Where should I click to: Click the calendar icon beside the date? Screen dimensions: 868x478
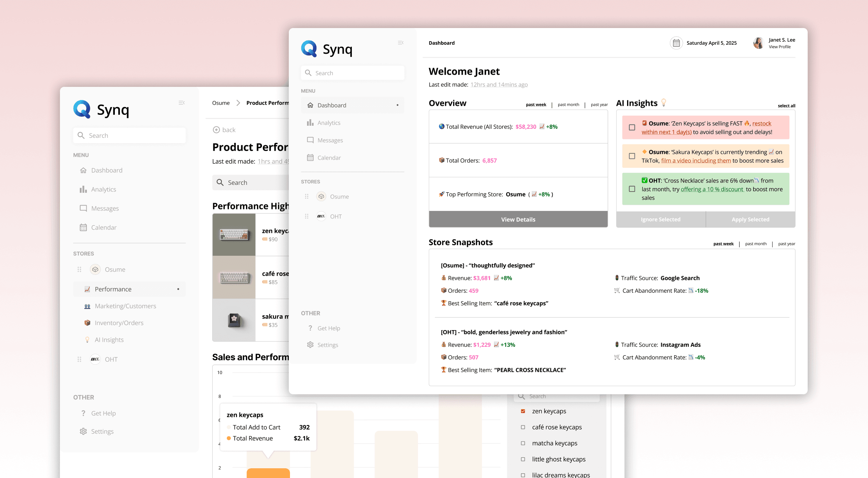click(x=676, y=43)
